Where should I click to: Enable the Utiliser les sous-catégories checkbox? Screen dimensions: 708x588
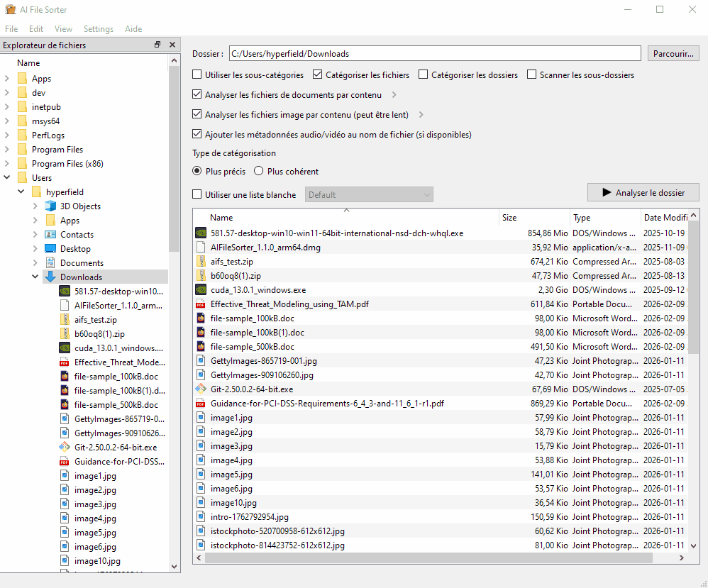197,74
